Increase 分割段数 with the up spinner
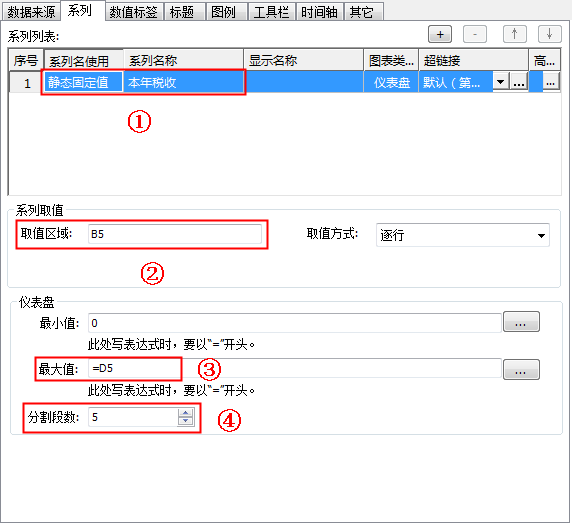The image size is (572, 524). click(185, 413)
